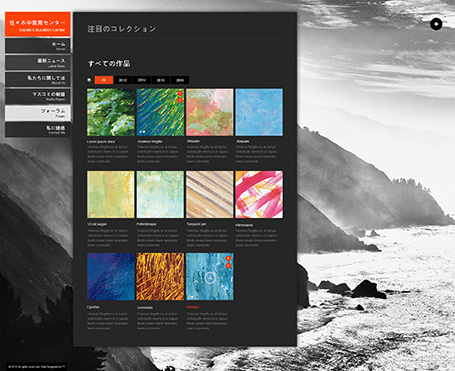Open the yellow-green watercolor Ut est augue thumbnail

pyautogui.click(x=111, y=195)
